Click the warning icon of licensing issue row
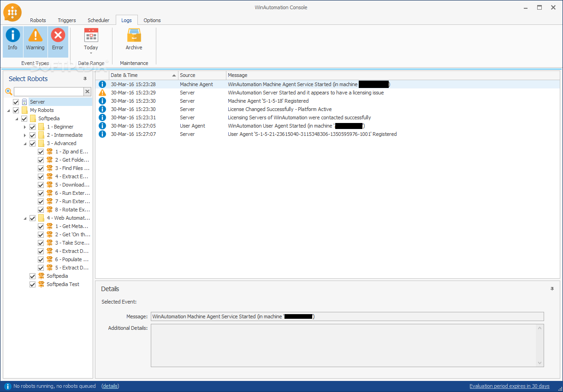This screenshot has height=392, width=563. [102, 93]
